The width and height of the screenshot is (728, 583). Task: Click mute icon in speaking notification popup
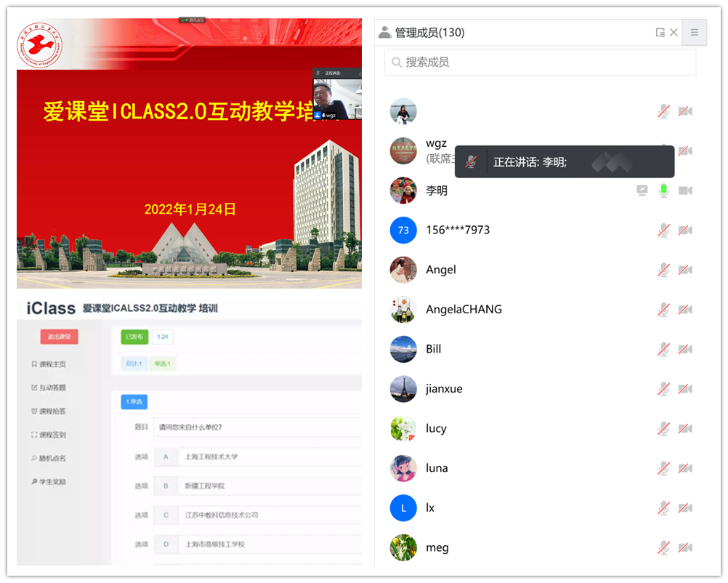pos(471,161)
